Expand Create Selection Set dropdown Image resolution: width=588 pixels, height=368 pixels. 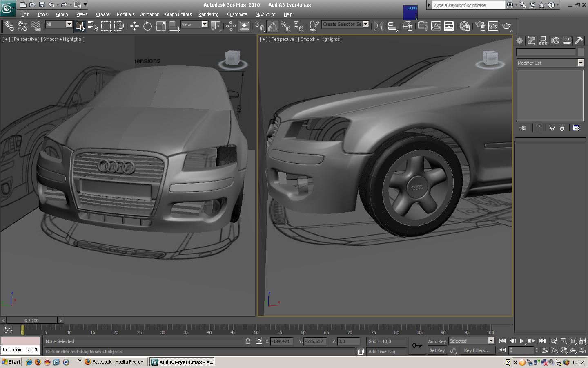click(x=365, y=24)
